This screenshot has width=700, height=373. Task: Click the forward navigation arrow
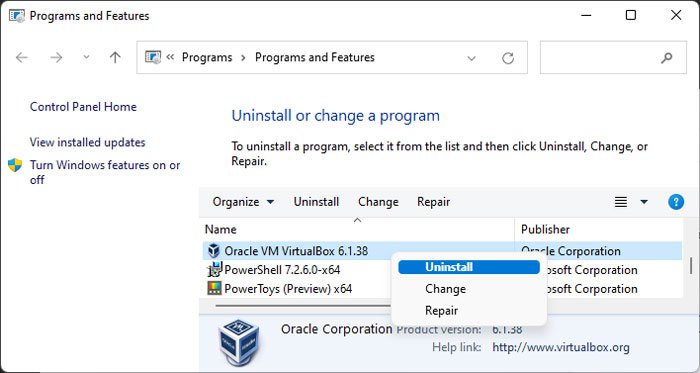pos(56,58)
